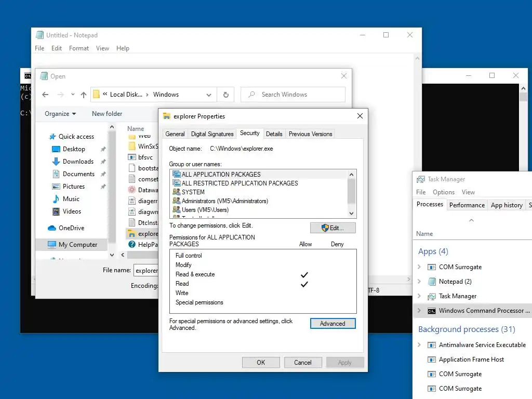Click down arrow of group names scrollbar
This screenshot has height=399, width=532.
click(352, 214)
